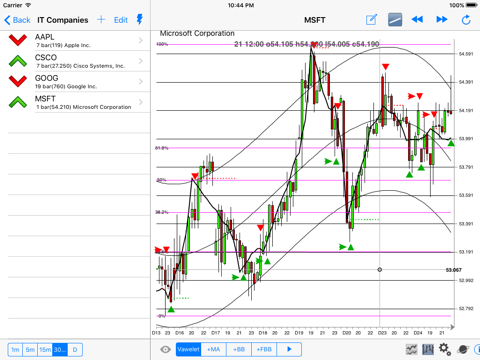Switch to the D daily timeframe
This screenshot has height=360, width=480.
(75, 350)
